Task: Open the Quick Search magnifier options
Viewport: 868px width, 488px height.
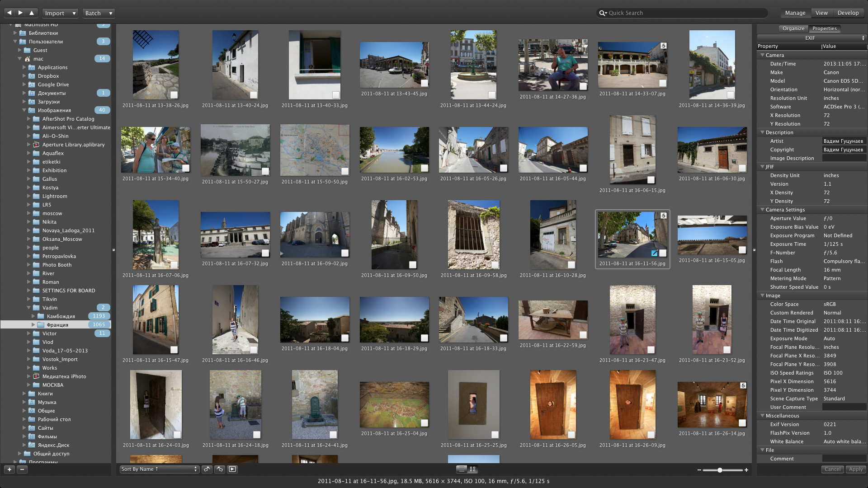Action: 603,13
